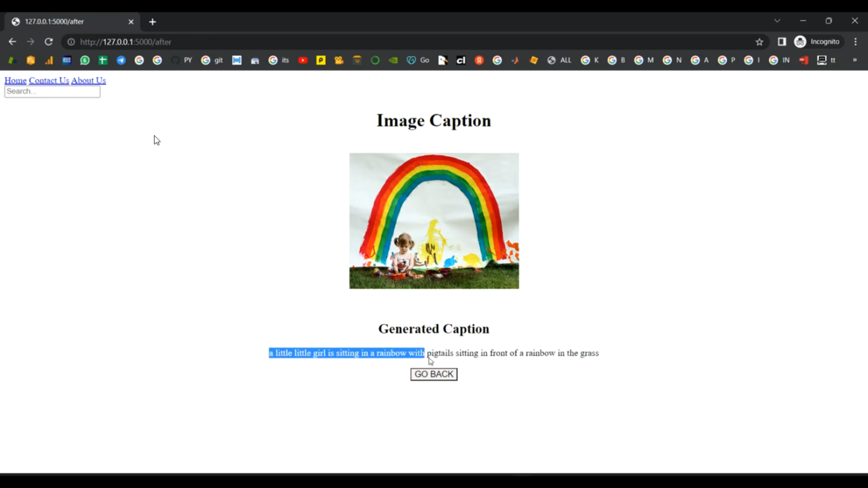Click the reload page icon

click(x=49, y=42)
